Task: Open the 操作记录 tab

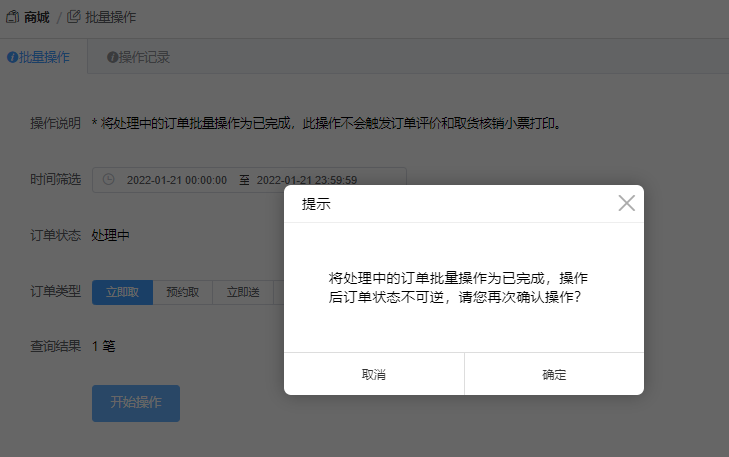Action: pyautogui.click(x=138, y=57)
